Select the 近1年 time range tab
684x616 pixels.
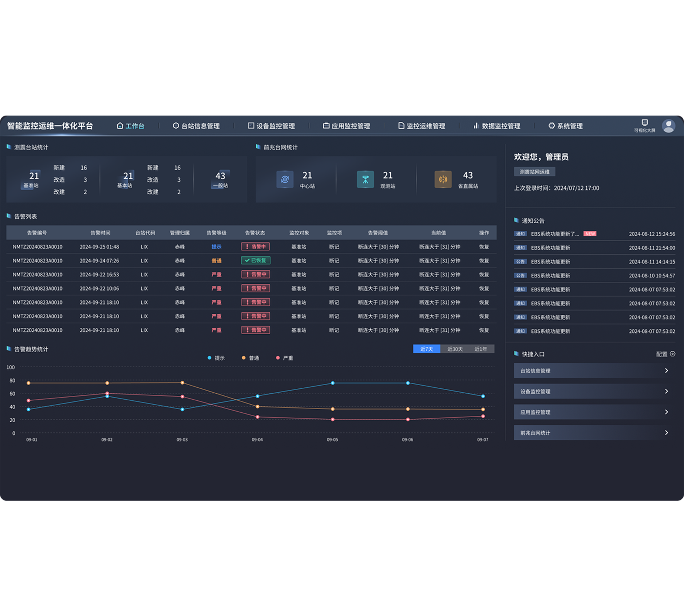(481, 349)
